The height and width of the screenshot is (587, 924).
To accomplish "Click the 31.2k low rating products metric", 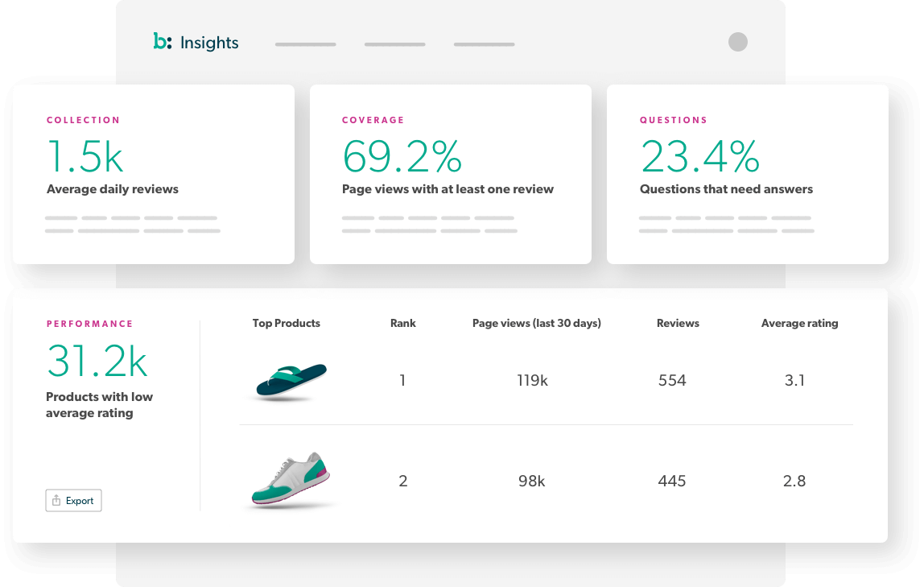I will (x=97, y=362).
